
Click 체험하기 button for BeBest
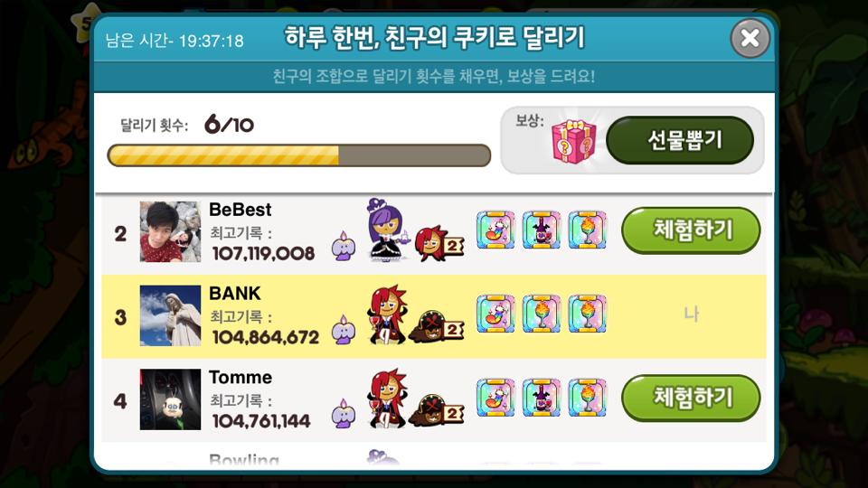click(x=691, y=230)
